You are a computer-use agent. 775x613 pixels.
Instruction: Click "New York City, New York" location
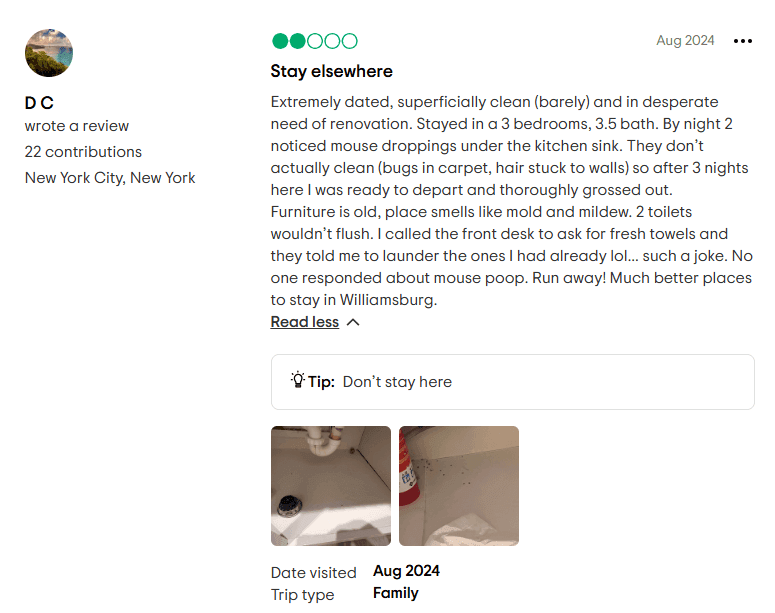pyautogui.click(x=110, y=178)
